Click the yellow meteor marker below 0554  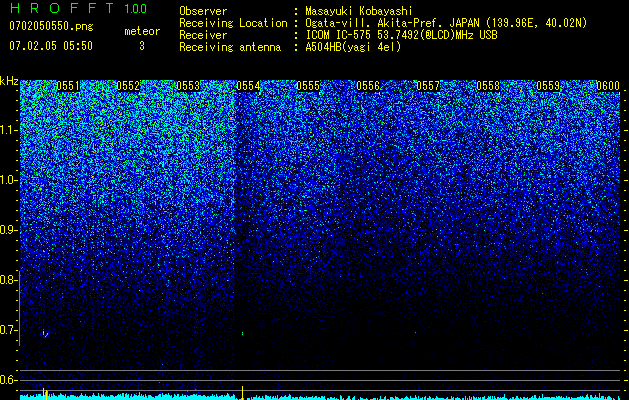click(x=242, y=393)
